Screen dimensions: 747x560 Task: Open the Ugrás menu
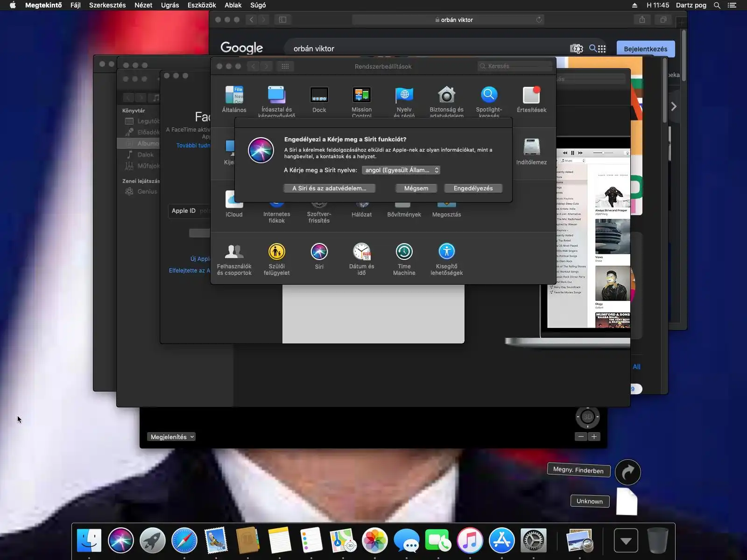click(170, 5)
